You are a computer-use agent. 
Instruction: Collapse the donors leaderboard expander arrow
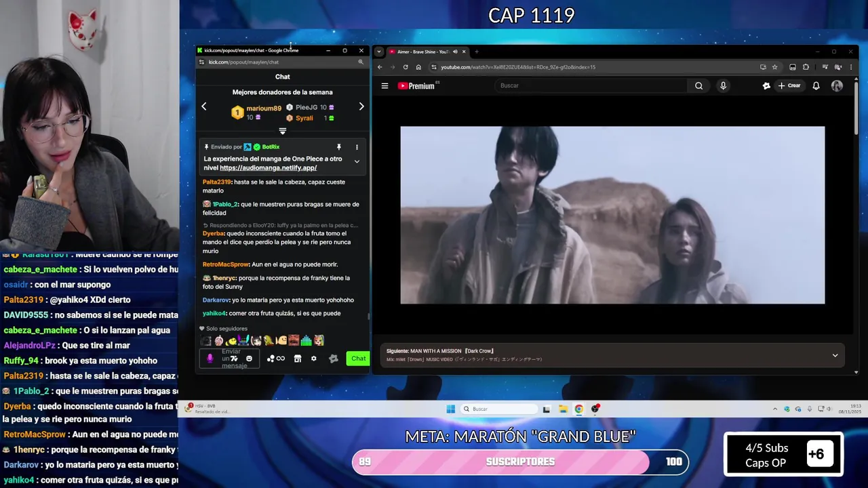tap(283, 131)
